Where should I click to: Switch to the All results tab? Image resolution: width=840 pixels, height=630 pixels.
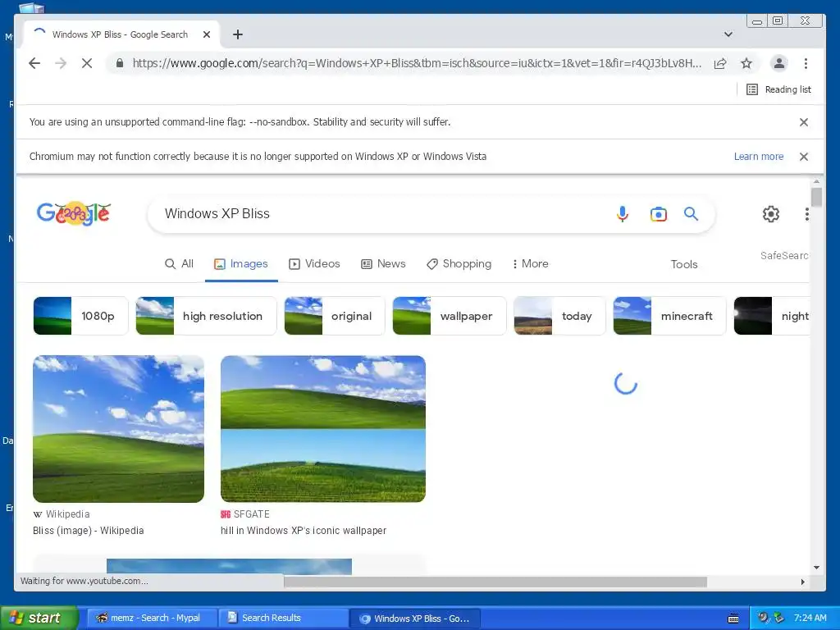180,263
